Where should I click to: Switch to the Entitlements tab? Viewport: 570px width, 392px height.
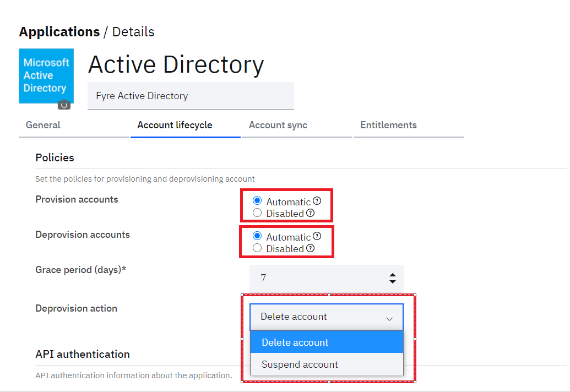(x=408, y=126)
